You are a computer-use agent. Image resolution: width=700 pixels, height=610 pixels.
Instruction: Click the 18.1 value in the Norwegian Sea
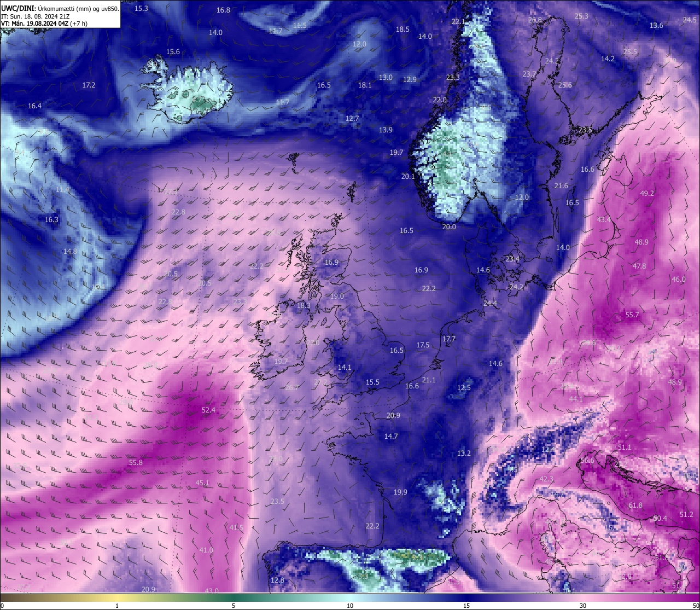tap(365, 85)
